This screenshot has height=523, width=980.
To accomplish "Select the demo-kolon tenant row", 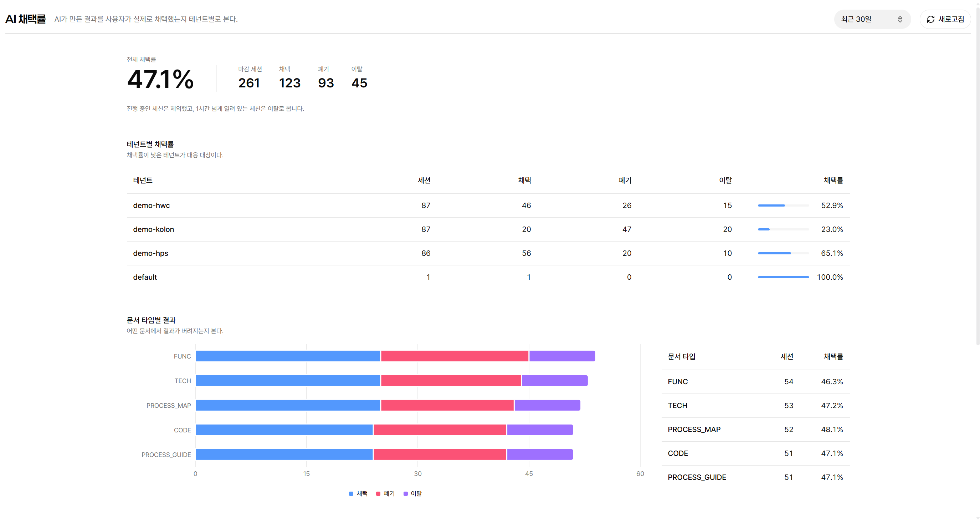I will (488, 229).
